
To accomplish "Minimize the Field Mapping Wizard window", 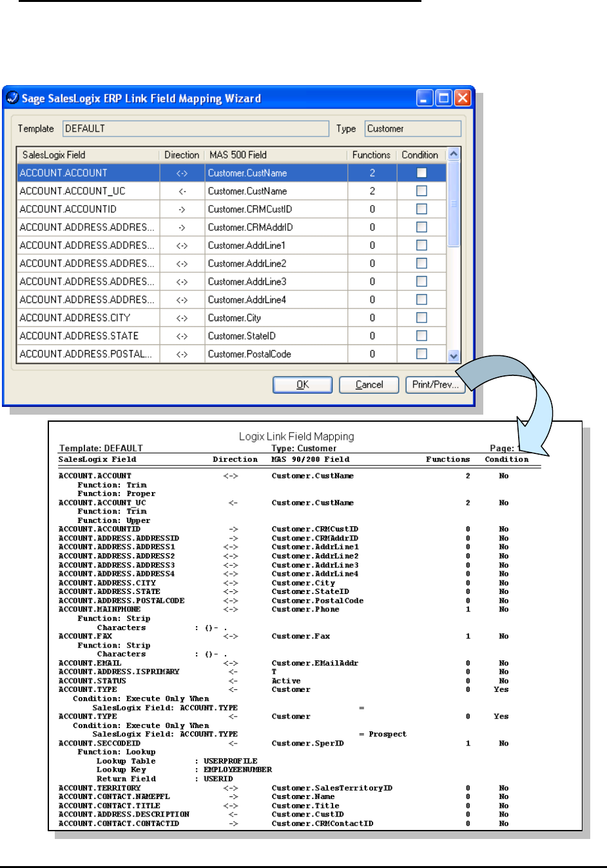I will (424, 98).
